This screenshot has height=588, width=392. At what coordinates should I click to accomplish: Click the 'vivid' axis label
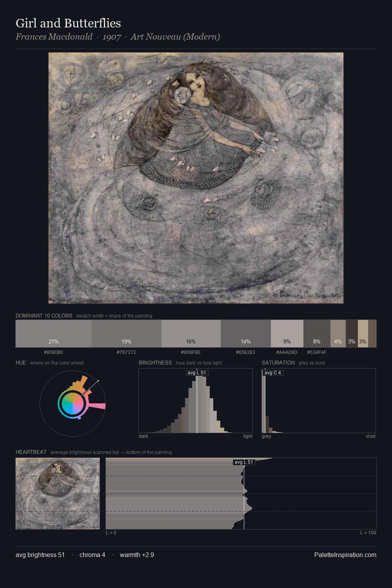(370, 436)
